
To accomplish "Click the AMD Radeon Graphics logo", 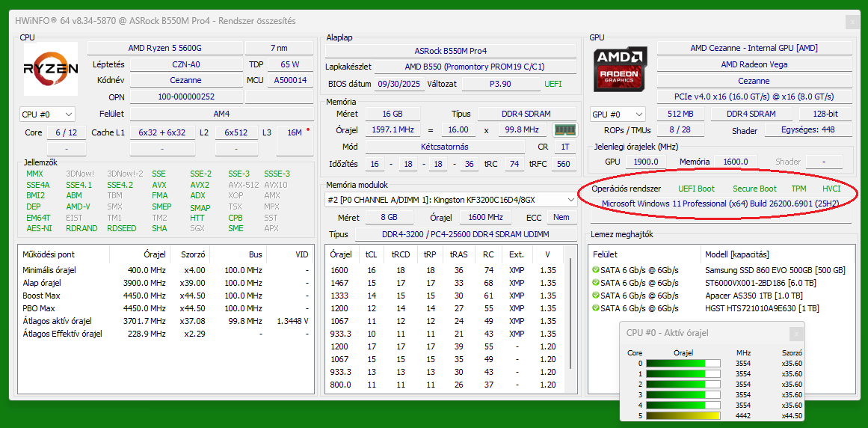I will click(620, 69).
